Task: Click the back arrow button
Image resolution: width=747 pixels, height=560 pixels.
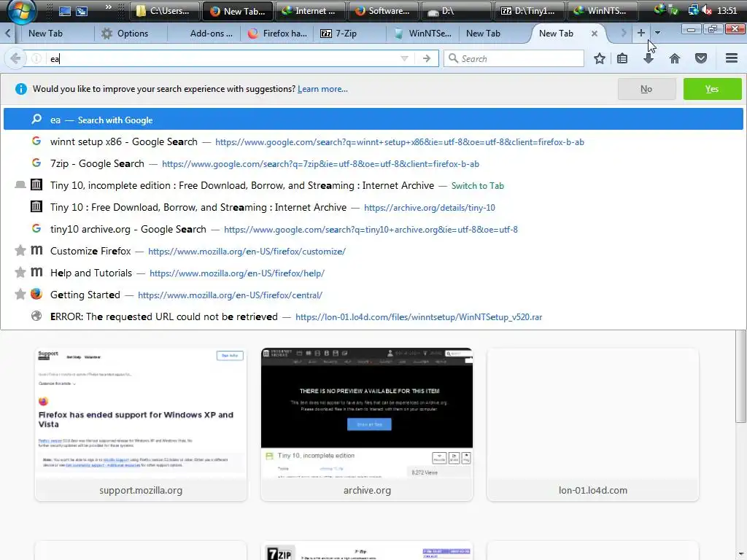Action: (15, 58)
